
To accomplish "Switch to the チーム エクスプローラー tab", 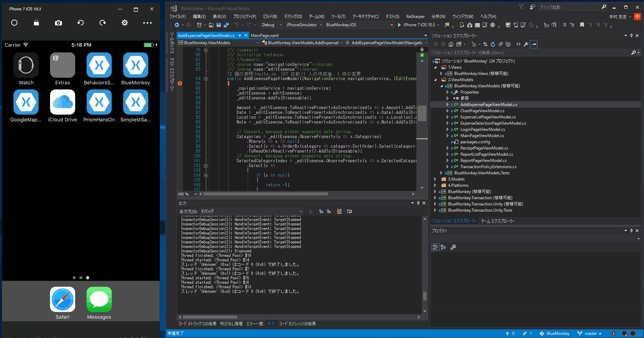I will [x=498, y=221].
